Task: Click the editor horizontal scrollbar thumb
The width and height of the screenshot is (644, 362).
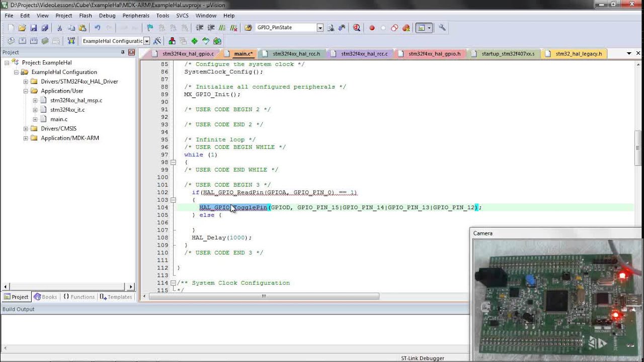Action: point(264,296)
